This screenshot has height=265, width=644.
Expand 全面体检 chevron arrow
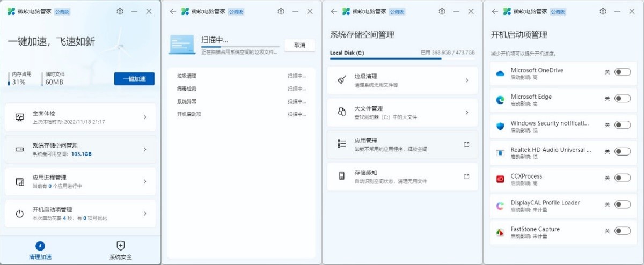tap(145, 117)
